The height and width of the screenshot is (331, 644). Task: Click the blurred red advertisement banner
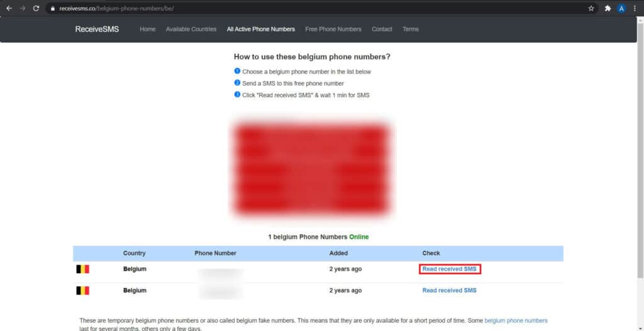(311, 170)
